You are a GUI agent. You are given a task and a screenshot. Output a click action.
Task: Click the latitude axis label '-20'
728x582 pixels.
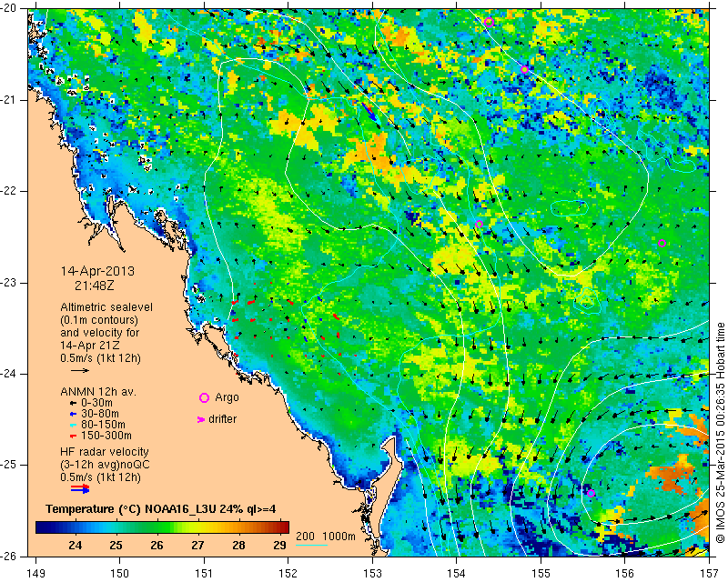point(8,8)
